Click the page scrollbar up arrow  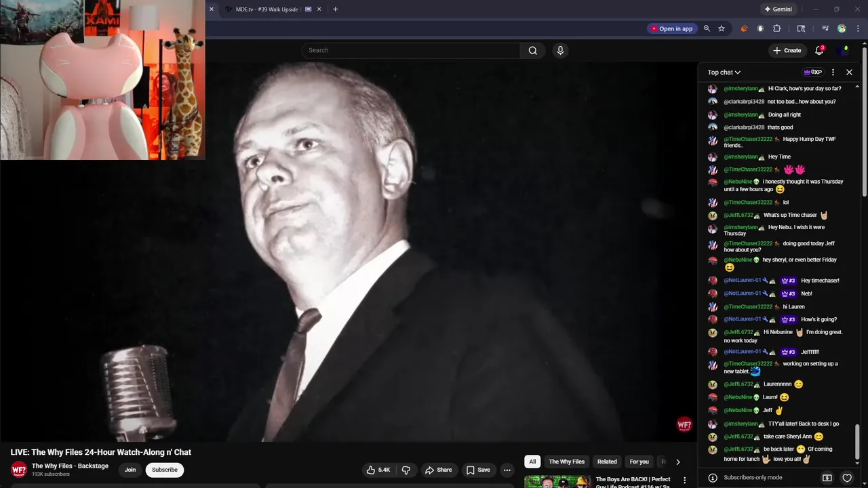tap(865, 42)
